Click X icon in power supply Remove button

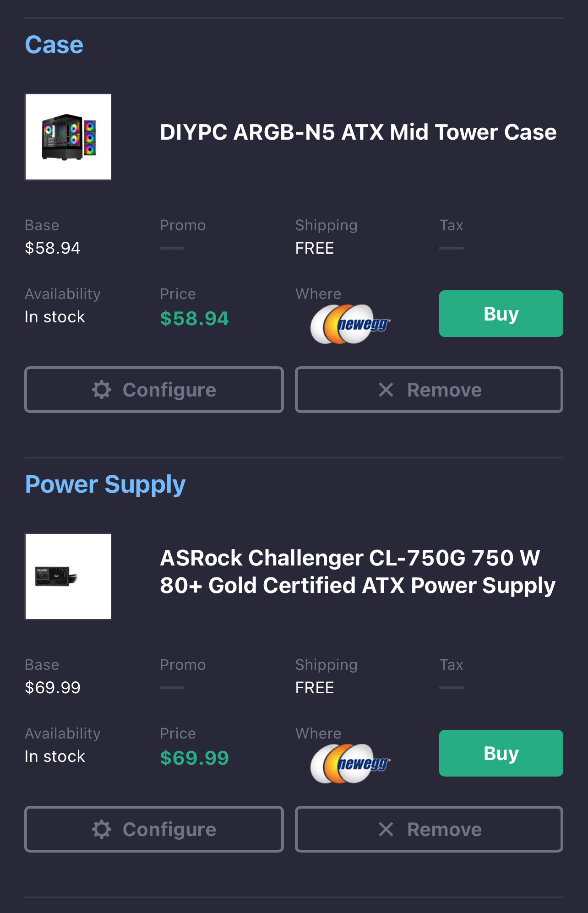386,829
